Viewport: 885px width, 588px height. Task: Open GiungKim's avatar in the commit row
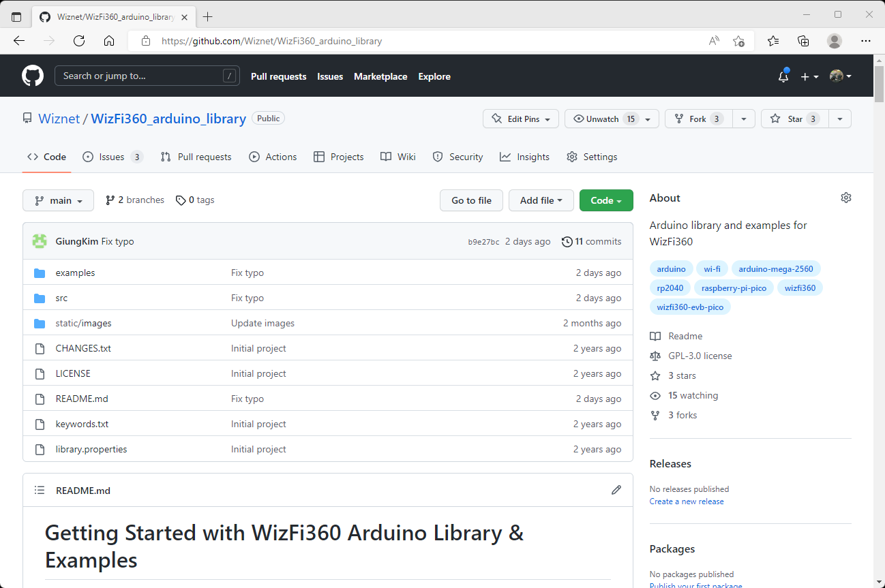[40, 241]
